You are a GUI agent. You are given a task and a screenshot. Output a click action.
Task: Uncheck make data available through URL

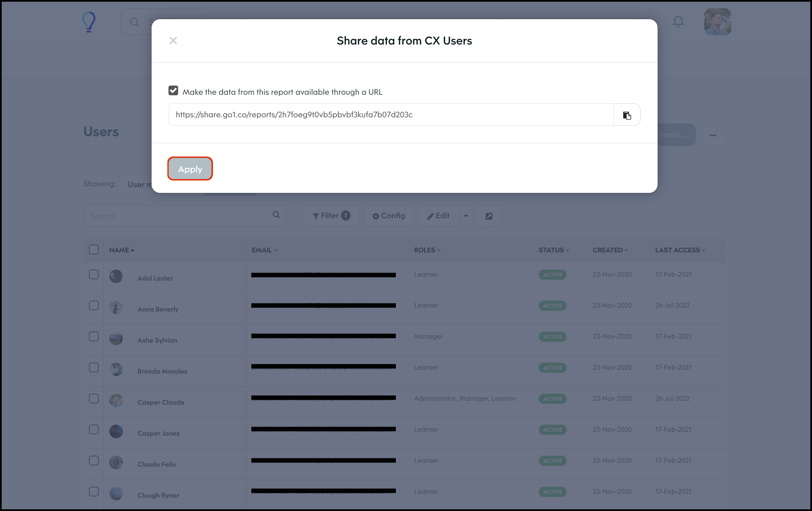pos(173,91)
